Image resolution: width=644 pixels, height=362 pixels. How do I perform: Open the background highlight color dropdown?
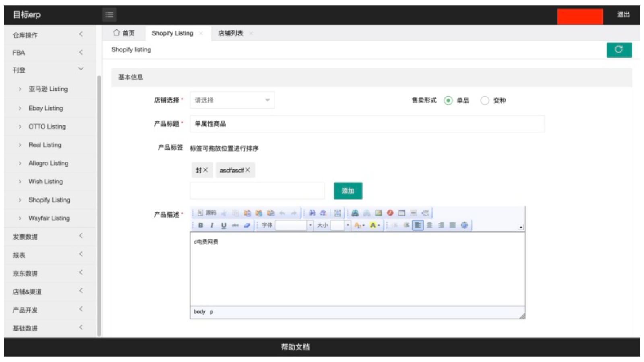pyautogui.click(x=375, y=225)
